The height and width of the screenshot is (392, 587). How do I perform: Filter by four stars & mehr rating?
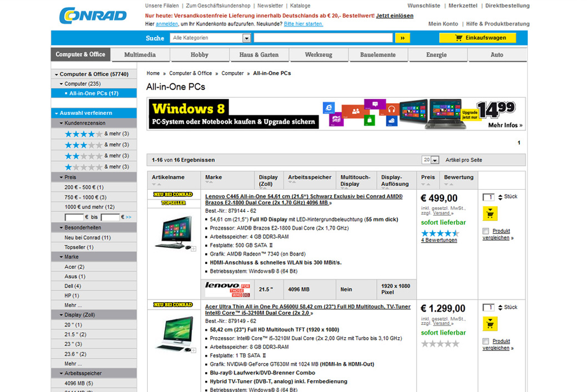point(97,134)
